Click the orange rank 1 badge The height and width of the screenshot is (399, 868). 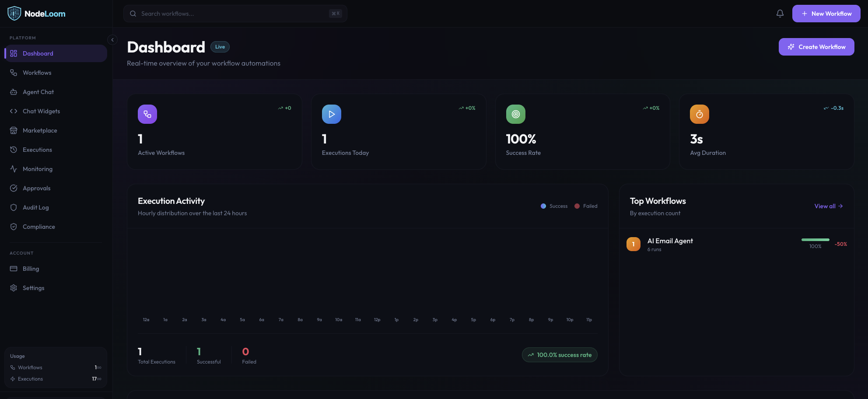(633, 244)
